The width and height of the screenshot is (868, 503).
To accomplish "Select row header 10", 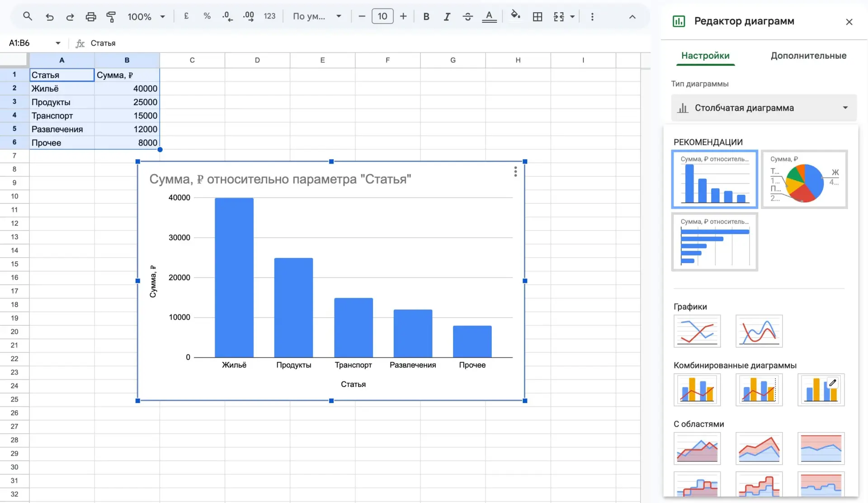I will (14, 196).
